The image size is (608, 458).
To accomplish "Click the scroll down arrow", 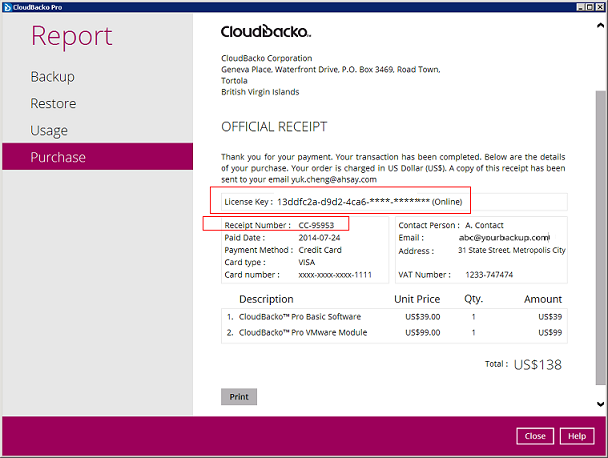I will [x=600, y=404].
